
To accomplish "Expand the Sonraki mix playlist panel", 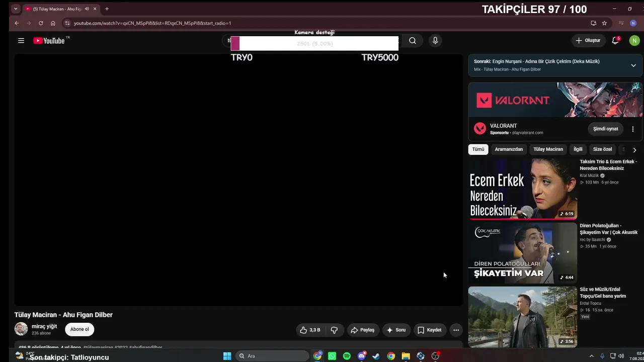I will click(x=633, y=65).
